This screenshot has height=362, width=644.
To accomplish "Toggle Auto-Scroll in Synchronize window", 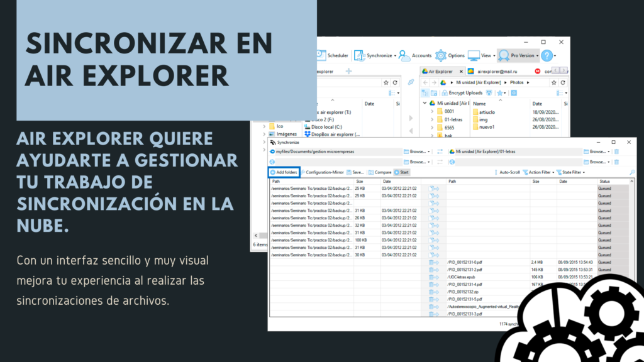I will 507,172.
